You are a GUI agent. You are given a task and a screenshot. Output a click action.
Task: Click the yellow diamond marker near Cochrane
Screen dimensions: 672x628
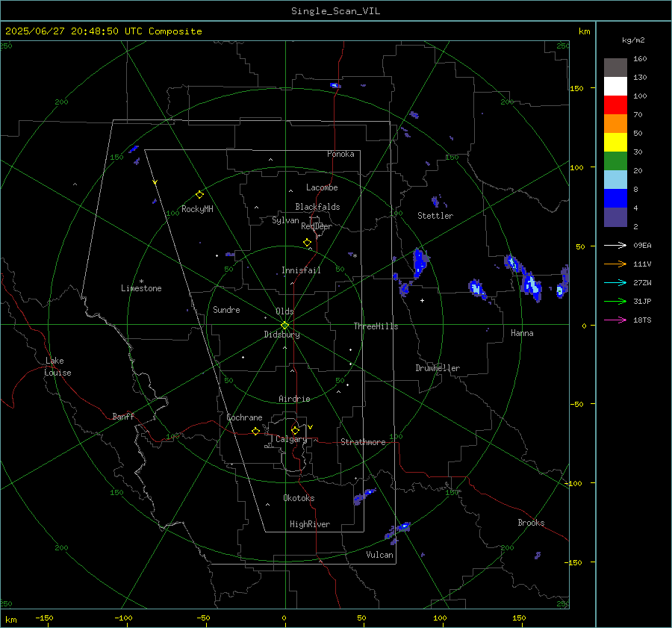click(x=256, y=432)
